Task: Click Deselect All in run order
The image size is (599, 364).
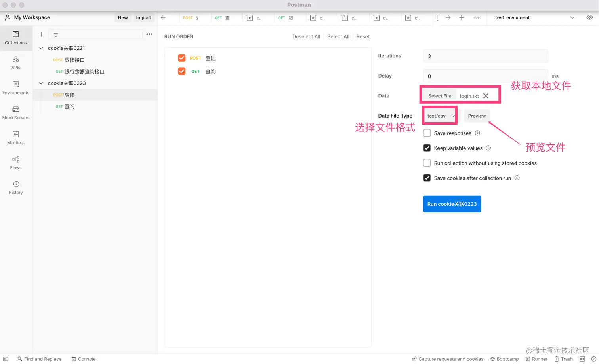Action: tap(306, 36)
